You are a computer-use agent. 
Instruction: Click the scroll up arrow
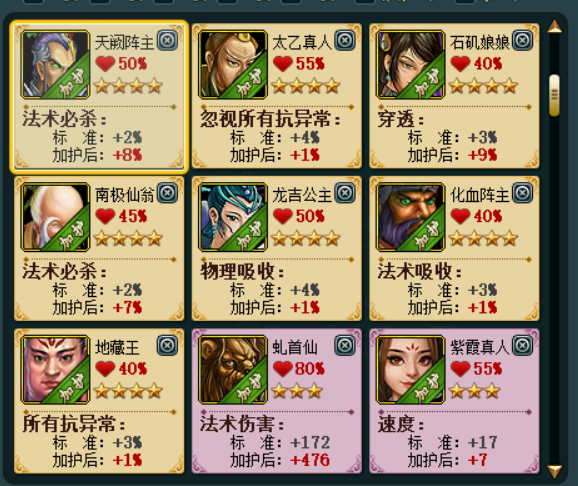pyautogui.click(x=554, y=27)
